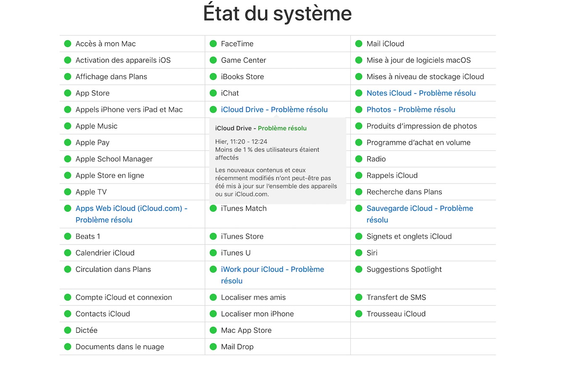This screenshot has width=588, height=368.
Task: Click the État du système heading
Action: (278, 13)
